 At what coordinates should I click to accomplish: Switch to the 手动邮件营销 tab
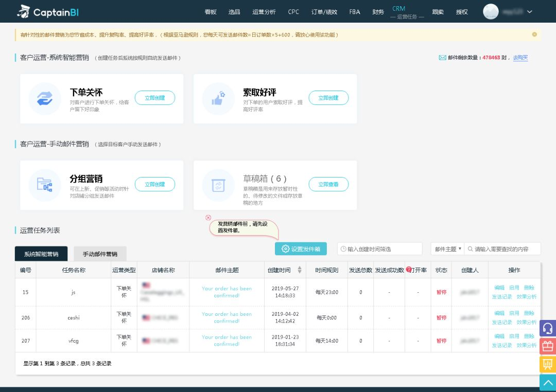[100, 254]
